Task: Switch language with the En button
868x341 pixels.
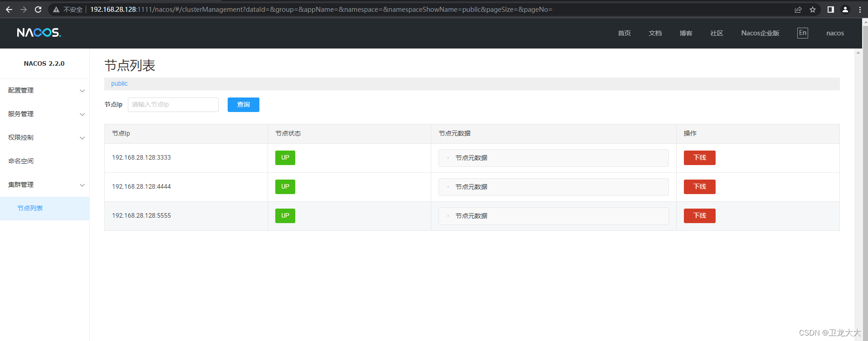Action: coord(803,33)
